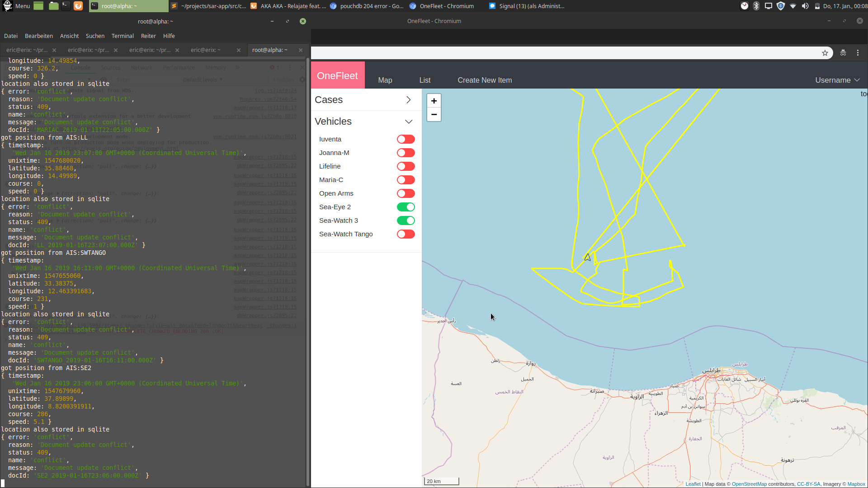868x488 pixels.
Task: Open the clock and date in the panel
Action: tap(845, 6)
